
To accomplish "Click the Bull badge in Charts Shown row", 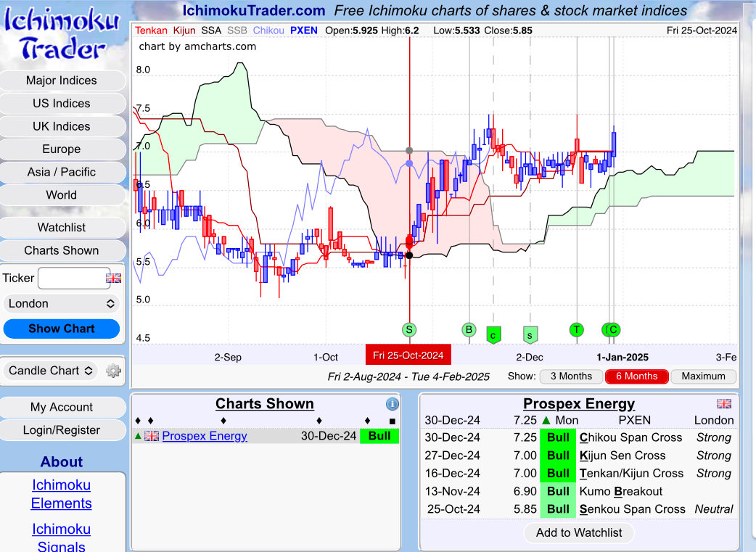I will click(x=379, y=436).
